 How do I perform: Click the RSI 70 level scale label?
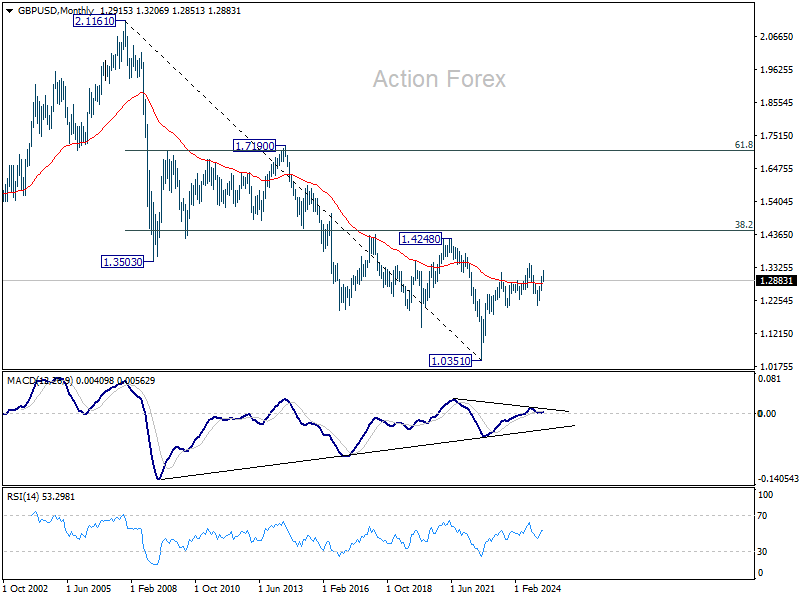coord(762,516)
